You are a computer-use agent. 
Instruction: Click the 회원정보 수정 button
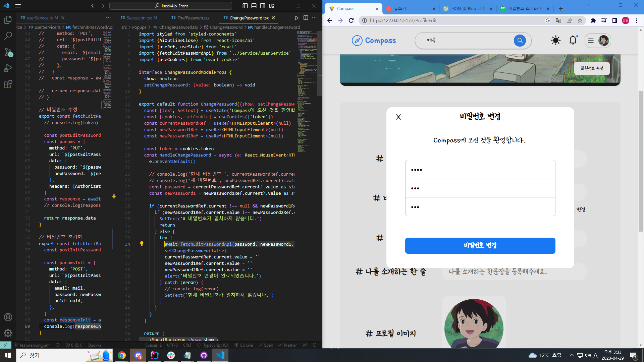point(592,68)
